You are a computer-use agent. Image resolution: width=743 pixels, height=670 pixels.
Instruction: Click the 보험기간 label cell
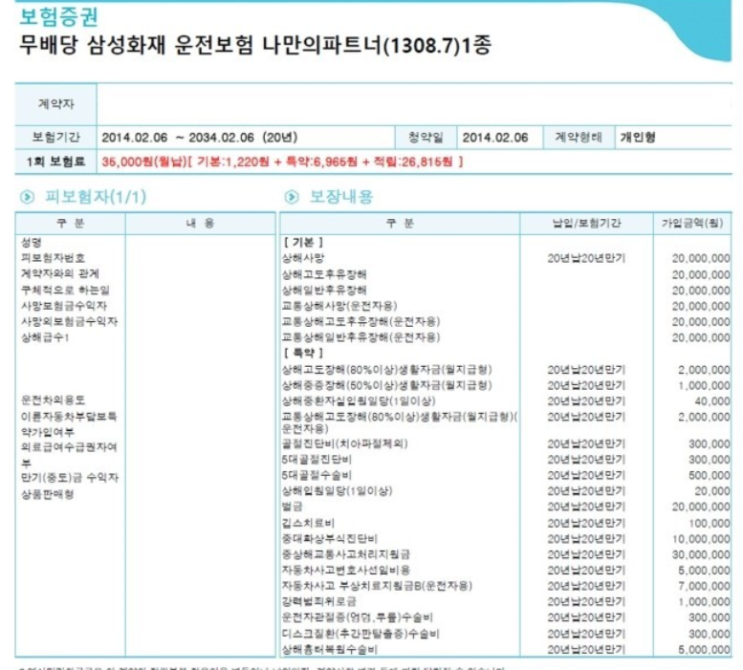click(x=56, y=137)
